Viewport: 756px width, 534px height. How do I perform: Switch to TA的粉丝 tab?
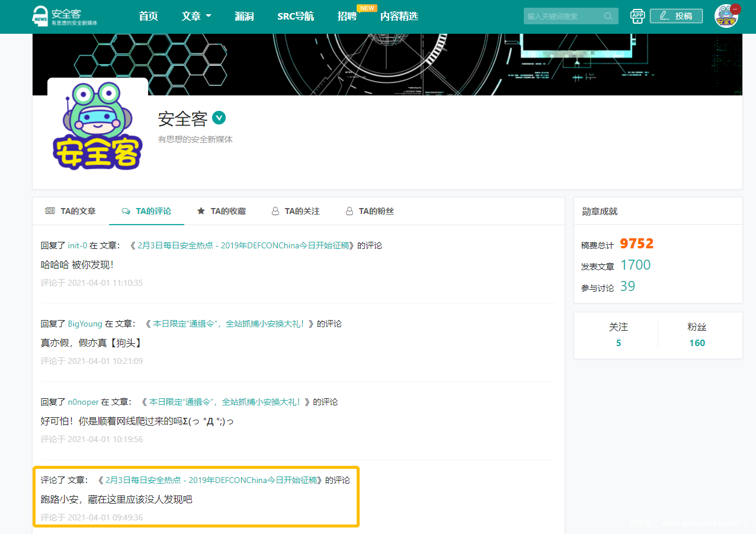click(x=370, y=211)
